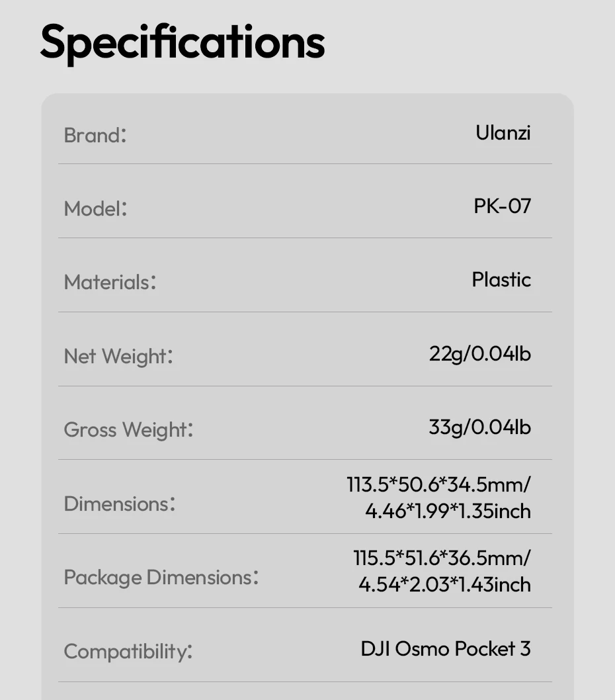Click the 115.5*51.6*36.5mm package size text

tap(442, 558)
